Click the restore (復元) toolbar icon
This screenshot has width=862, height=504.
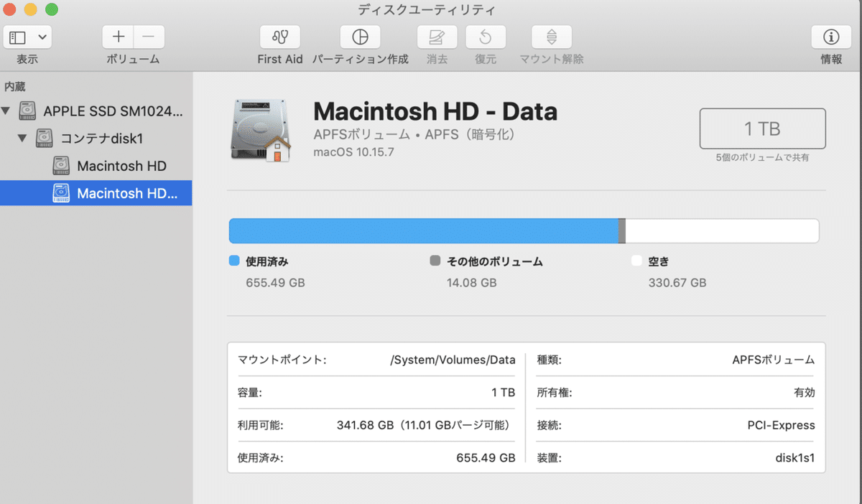pos(486,37)
